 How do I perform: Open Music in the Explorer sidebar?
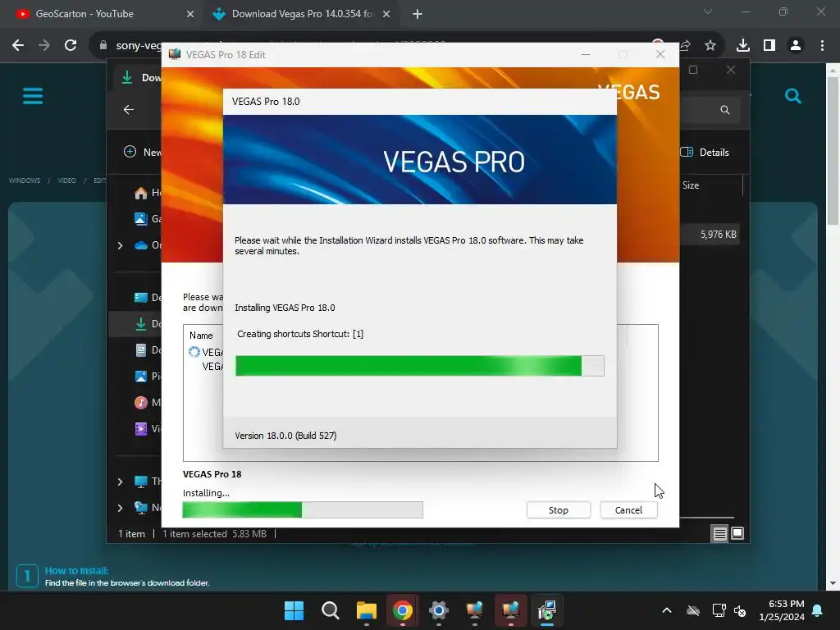coord(148,402)
